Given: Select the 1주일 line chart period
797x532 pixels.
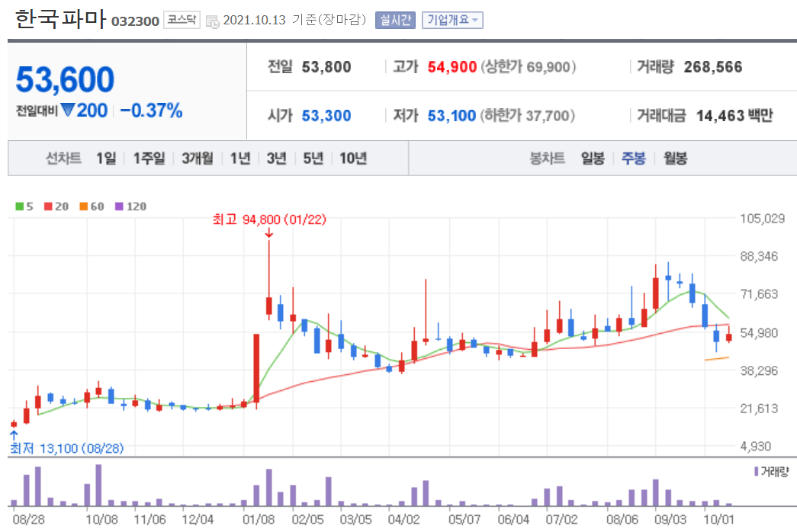Looking at the screenshot, I should (149, 159).
